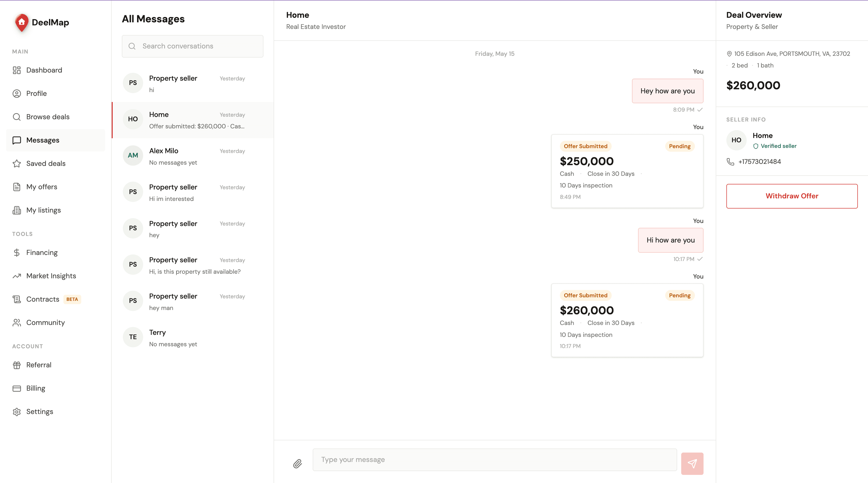Image resolution: width=868 pixels, height=483 pixels.
Task: Open the $250,000 offer submitted card
Action: [x=627, y=171]
